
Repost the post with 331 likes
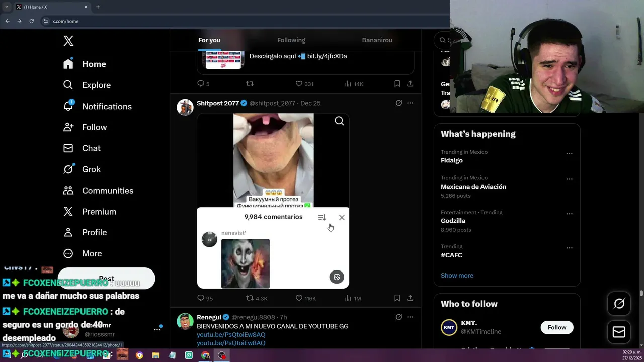[x=250, y=84]
